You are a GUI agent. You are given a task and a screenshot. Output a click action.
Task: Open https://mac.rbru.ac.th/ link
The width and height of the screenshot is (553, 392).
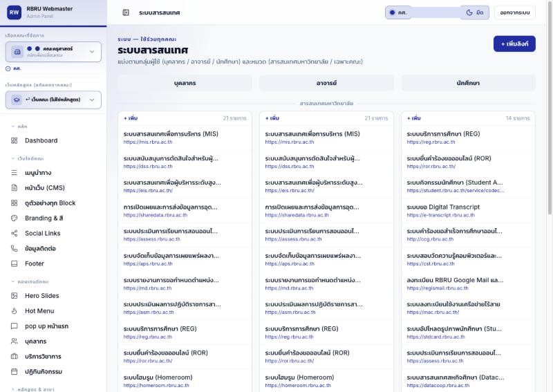(x=433, y=312)
